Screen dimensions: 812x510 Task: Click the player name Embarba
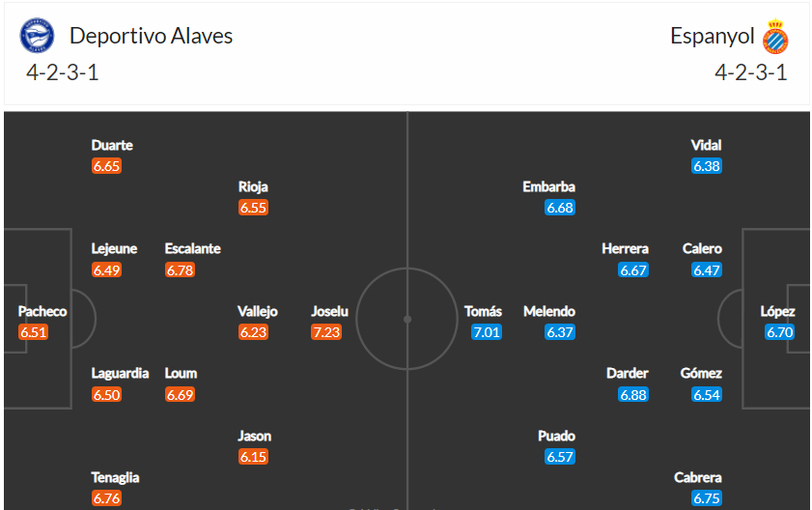[x=549, y=186]
